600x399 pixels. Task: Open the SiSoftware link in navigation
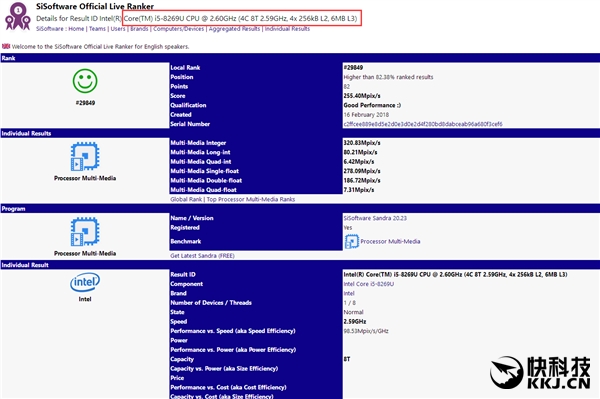pyautogui.click(x=50, y=29)
